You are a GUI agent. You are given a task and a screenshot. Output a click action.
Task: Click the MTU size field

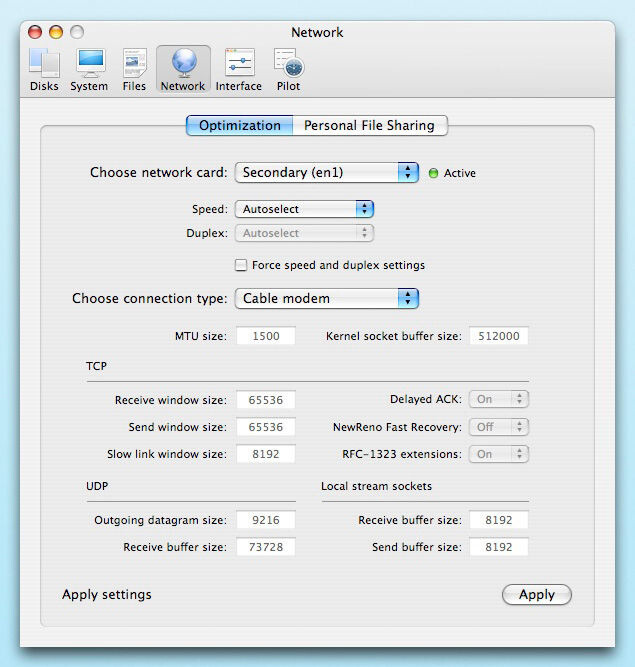coord(266,336)
